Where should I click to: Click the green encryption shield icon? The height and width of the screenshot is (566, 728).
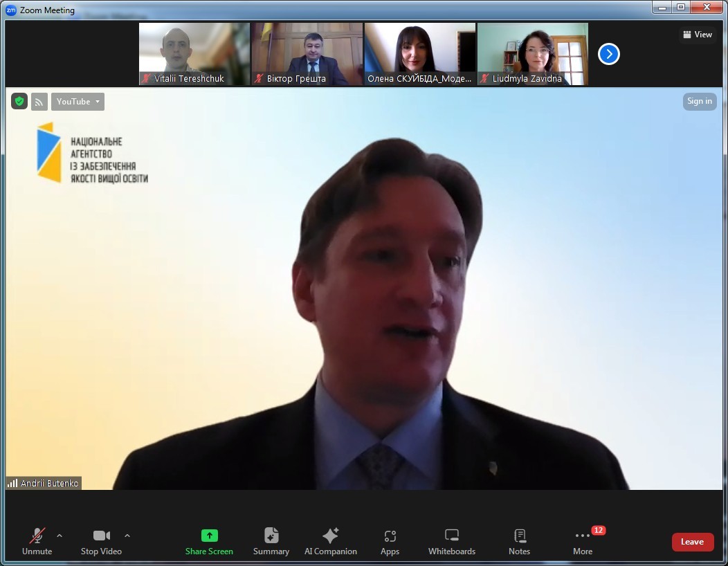pyautogui.click(x=19, y=102)
